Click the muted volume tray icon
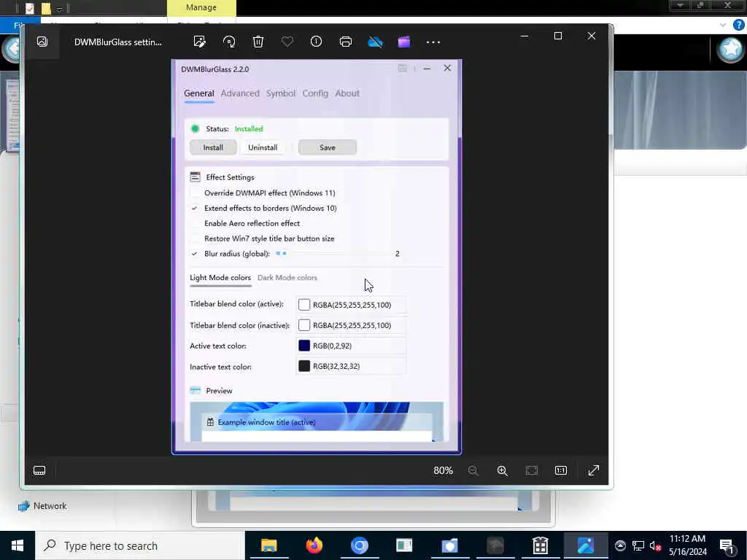This screenshot has width=747, height=560. pyautogui.click(x=656, y=545)
